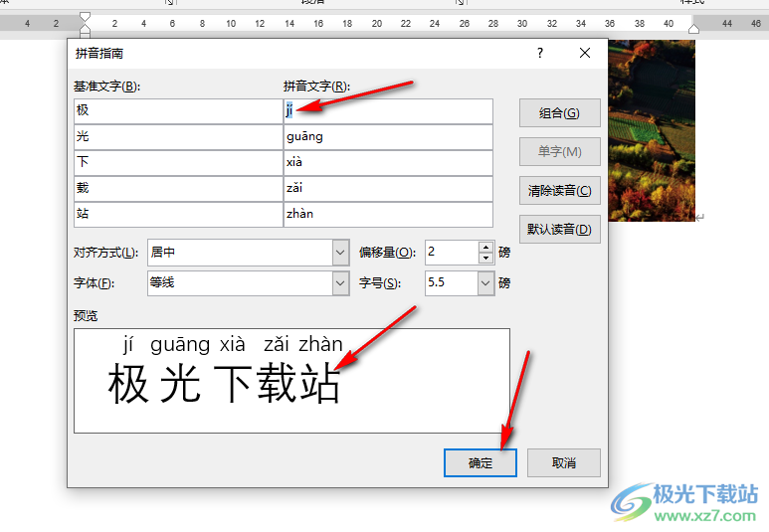Viewport: 769px width, 532px height.
Task: Open the 对齐方式 dropdown
Action: 340,253
